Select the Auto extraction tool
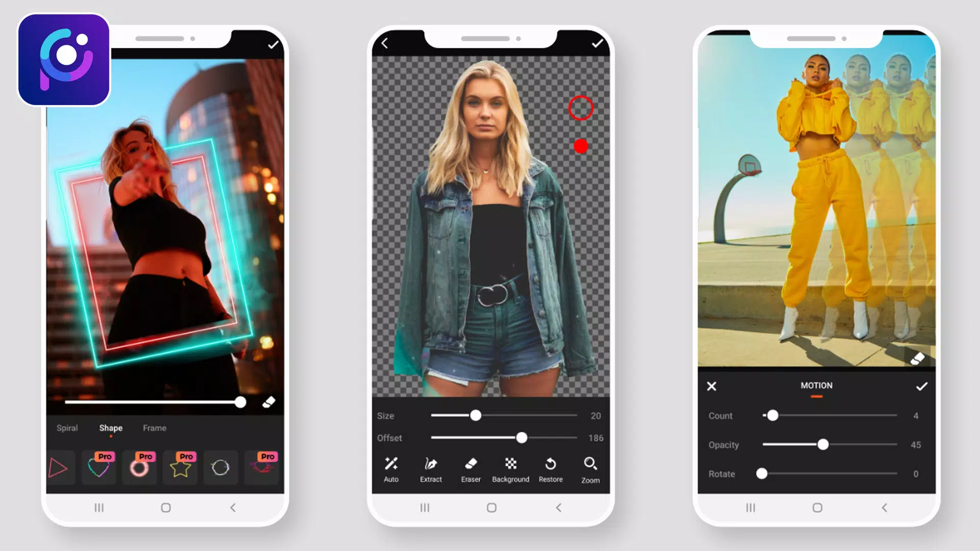The width and height of the screenshot is (980, 551). [x=390, y=469]
